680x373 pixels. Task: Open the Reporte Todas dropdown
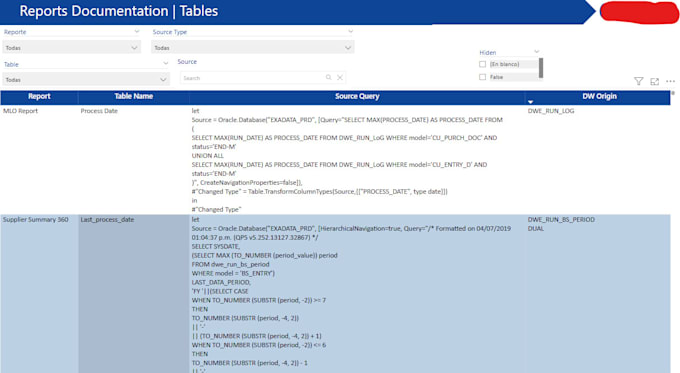pyautogui.click(x=72, y=48)
